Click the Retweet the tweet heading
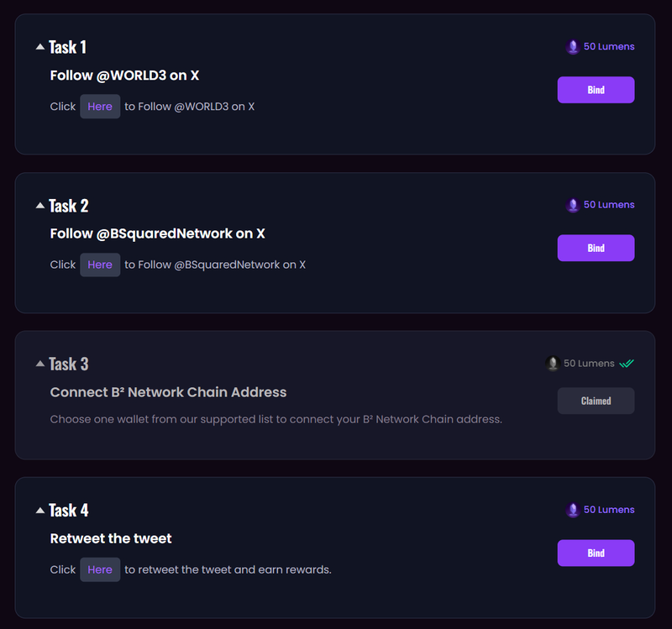 click(111, 538)
